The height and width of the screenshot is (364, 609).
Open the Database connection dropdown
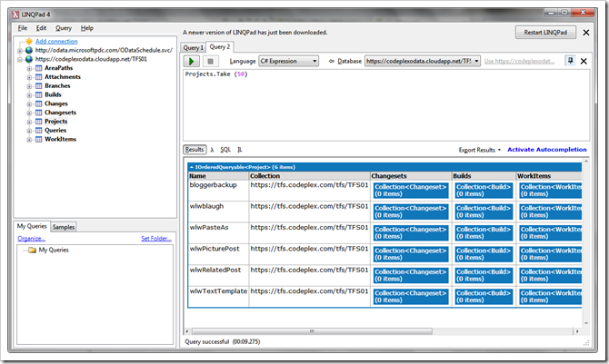(x=423, y=62)
